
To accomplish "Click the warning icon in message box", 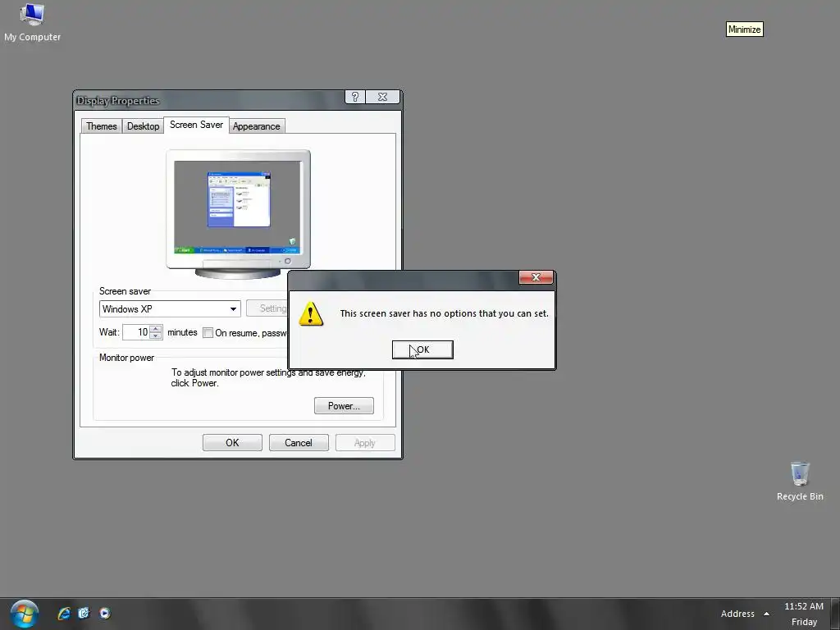I will (x=311, y=314).
